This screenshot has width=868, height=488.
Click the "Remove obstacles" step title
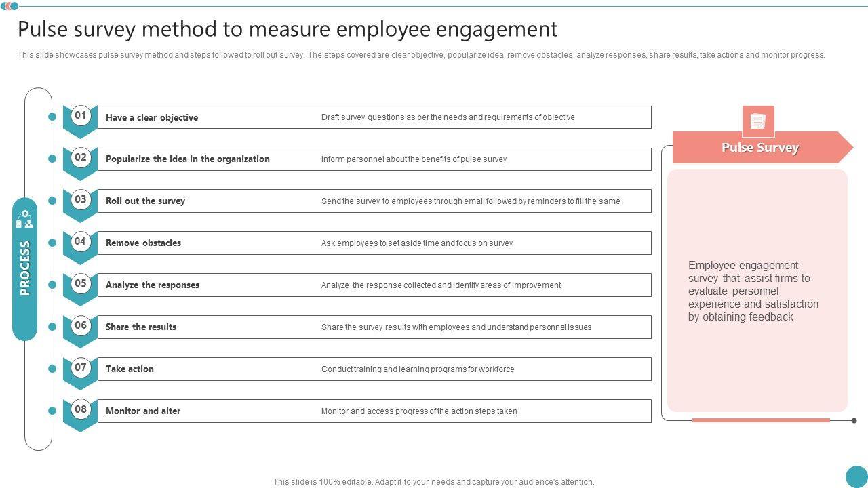click(143, 243)
